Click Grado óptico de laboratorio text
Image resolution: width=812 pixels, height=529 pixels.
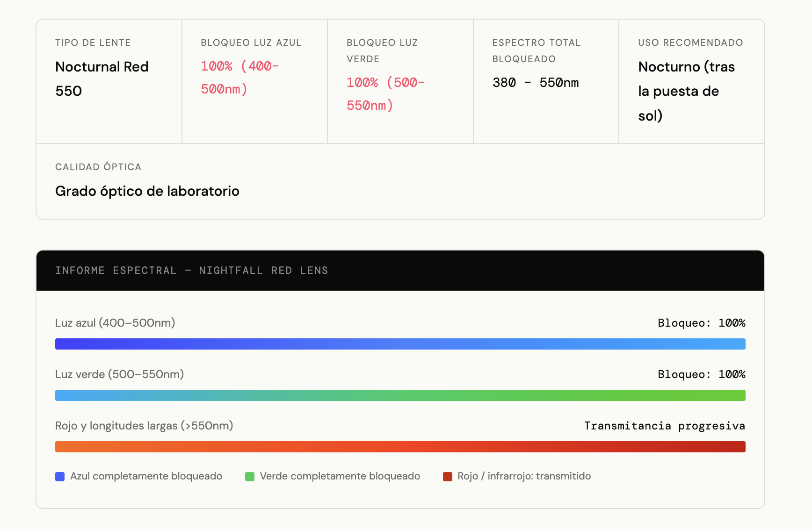click(147, 191)
